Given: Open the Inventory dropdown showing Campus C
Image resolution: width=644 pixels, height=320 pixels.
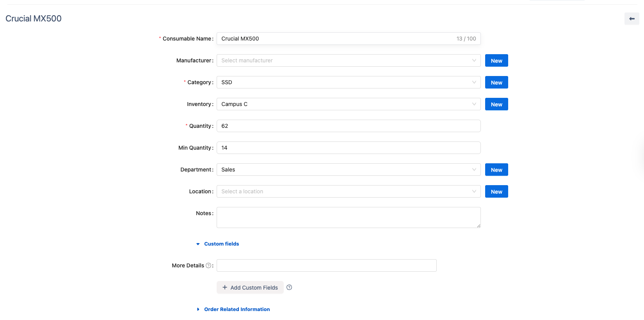Looking at the screenshot, I should 348,104.
